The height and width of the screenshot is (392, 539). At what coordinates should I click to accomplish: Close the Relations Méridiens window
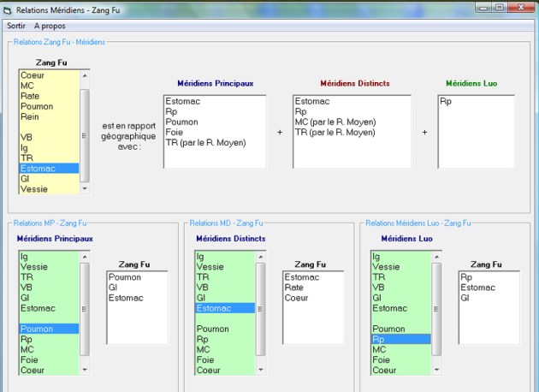click(522, 7)
